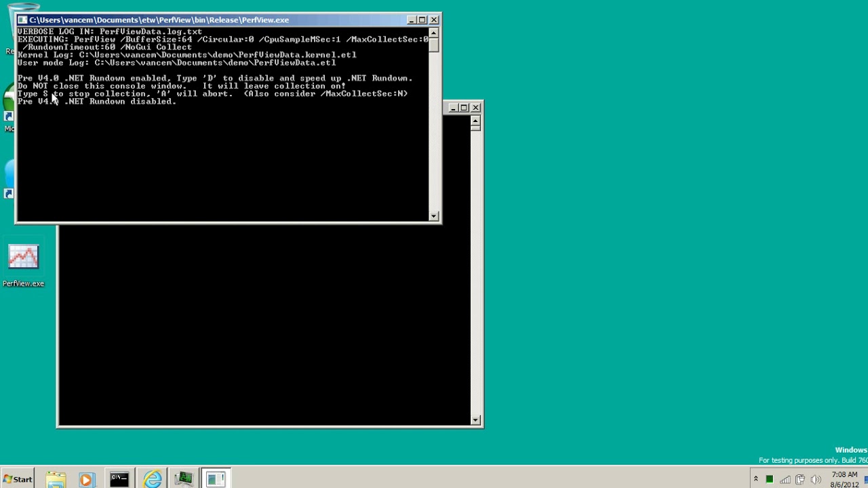Open Windows Explorer folder taskbar icon
The image size is (868, 488).
coord(56,479)
